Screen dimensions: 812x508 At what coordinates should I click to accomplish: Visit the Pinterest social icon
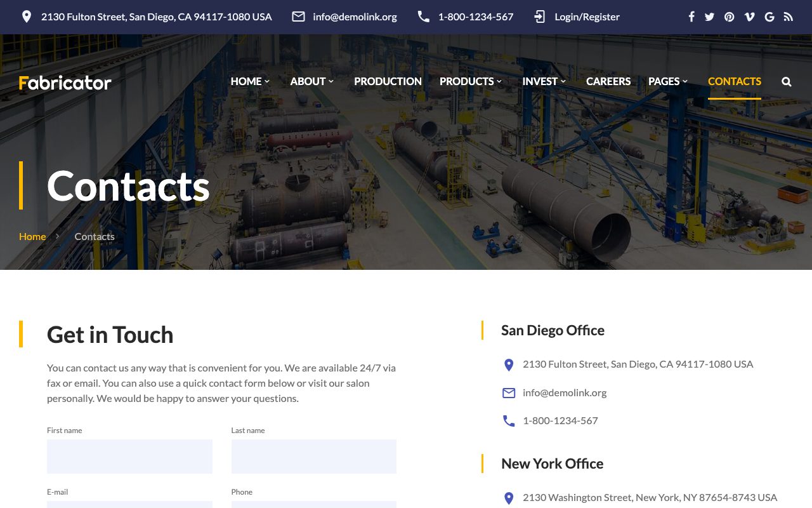pyautogui.click(x=730, y=17)
